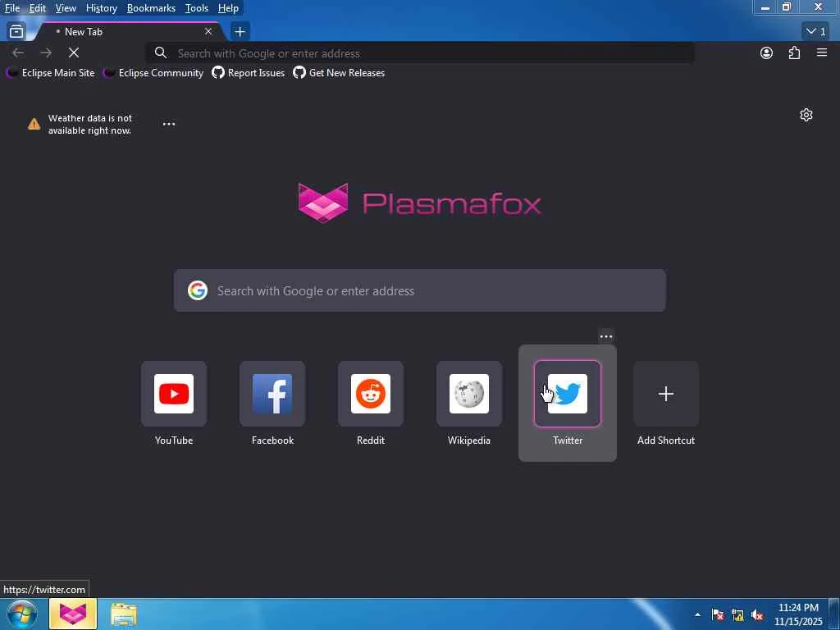Open the Wikipedia shortcut tile
Image resolution: width=840 pixels, height=630 pixels.
468,394
